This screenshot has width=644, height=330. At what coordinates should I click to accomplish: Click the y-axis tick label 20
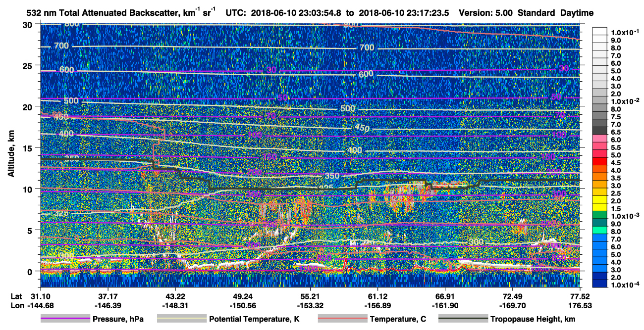[29, 106]
